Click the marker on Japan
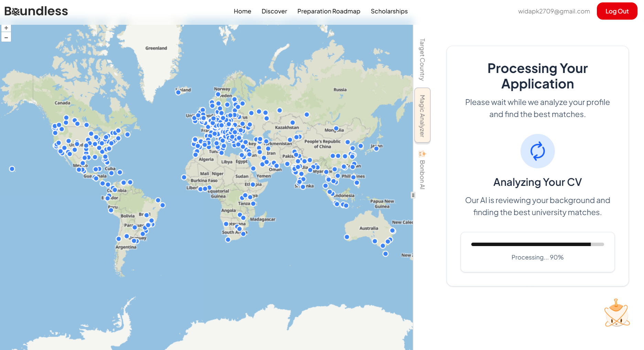This screenshot has height=350, width=644. [376, 149]
